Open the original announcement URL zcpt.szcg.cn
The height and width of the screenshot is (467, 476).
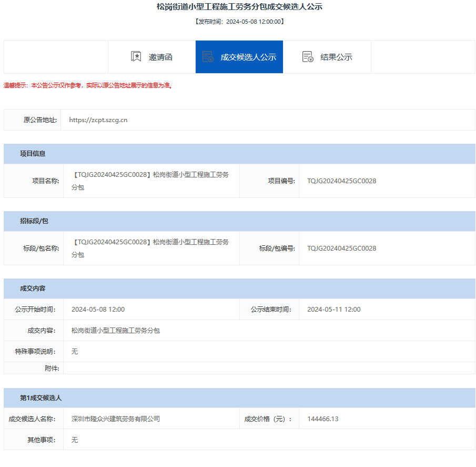tap(98, 120)
